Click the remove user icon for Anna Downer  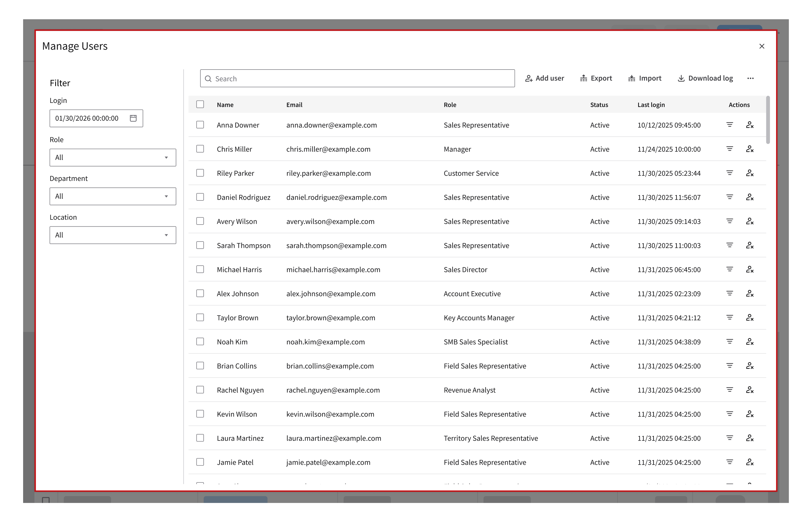pyautogui.click(x=750, y=125)
